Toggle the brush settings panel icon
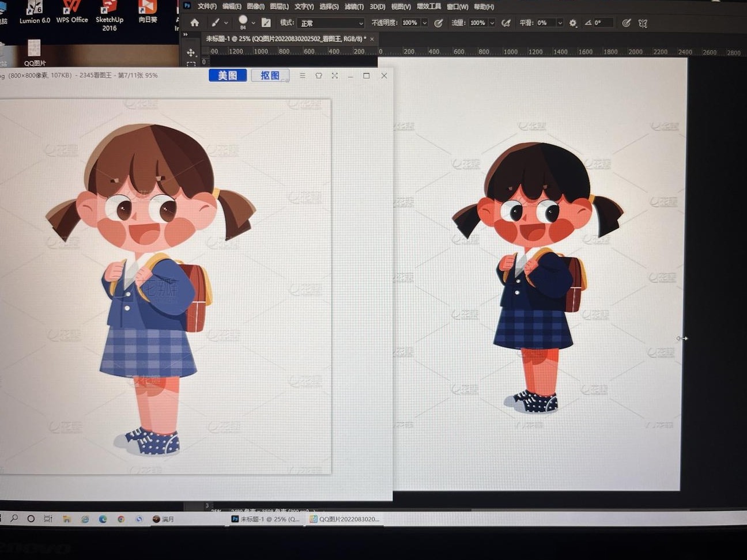The width and height of the screenshot is (747, 560). click(266, 23)
